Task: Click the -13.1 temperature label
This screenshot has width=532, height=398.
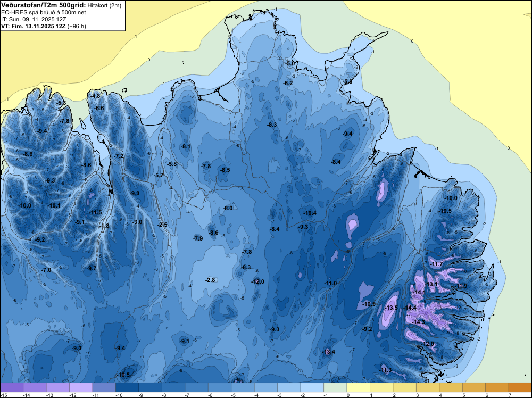Action: click(431, 284)
